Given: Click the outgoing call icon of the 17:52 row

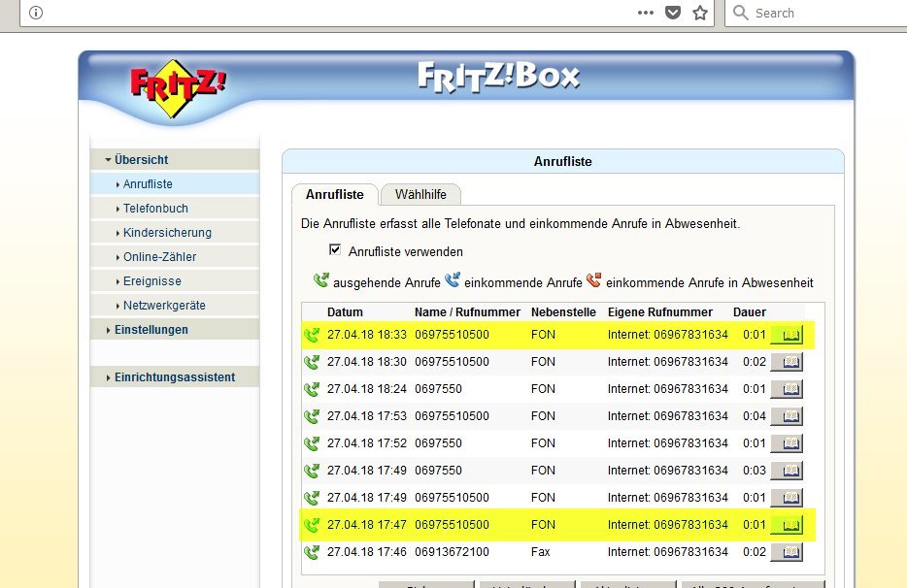Looking at the screenshot, I should pyautogui.click(x=312, y=443).
